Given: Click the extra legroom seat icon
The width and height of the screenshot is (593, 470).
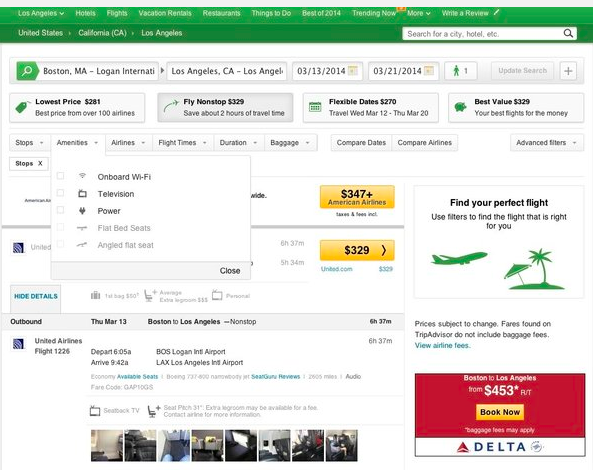Looking at the screenshot, I should click(x=150, y=296).
